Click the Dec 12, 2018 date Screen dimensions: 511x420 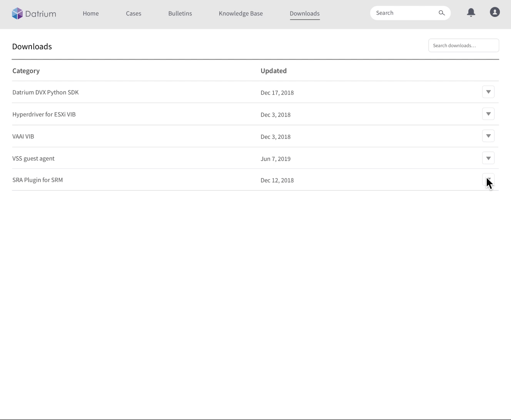tap(277, 180)
